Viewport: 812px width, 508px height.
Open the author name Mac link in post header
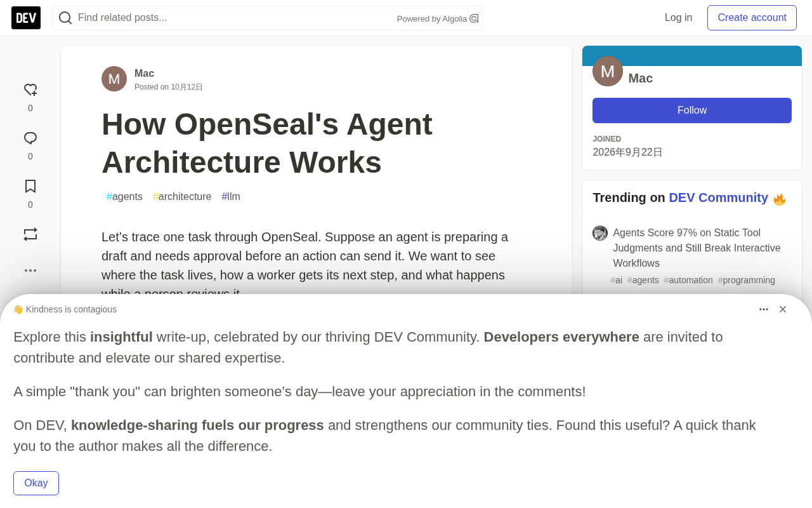(x=144, y=74)
